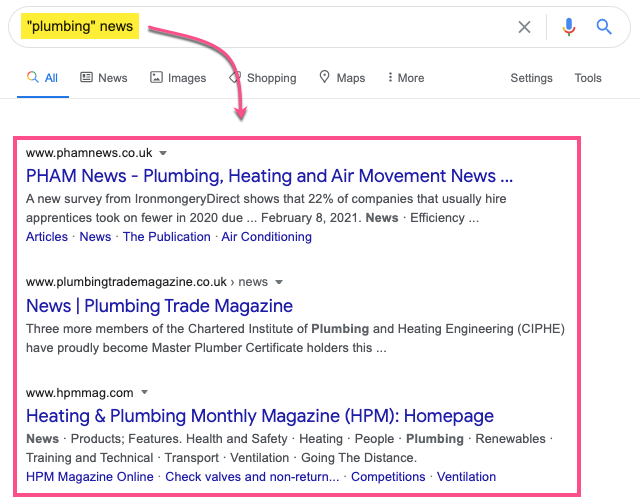This screenshot has height=502, width=640.
Task: Click the News newspaper icon
Action: (86, 77)
